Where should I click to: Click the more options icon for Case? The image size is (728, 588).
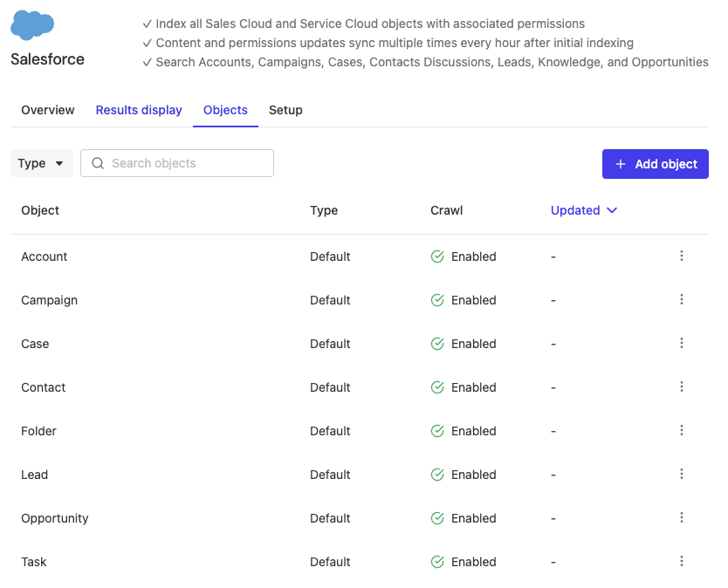[x=682, y=344]
